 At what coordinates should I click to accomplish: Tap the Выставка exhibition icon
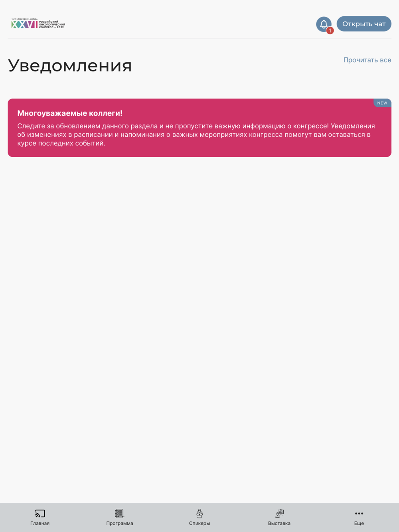click(x=279, y=513)
